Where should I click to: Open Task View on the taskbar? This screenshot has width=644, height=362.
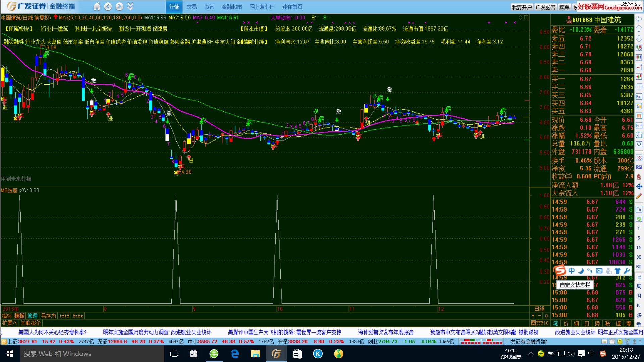[x=174, y=354]
